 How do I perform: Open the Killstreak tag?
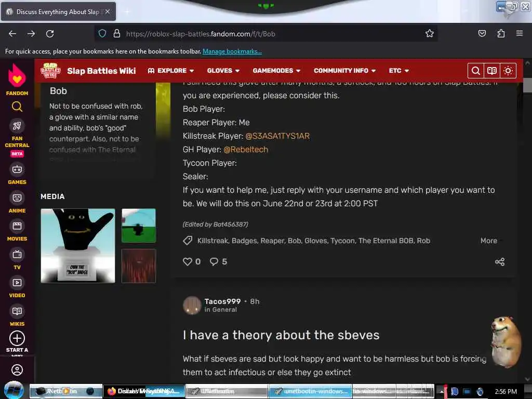212,241
